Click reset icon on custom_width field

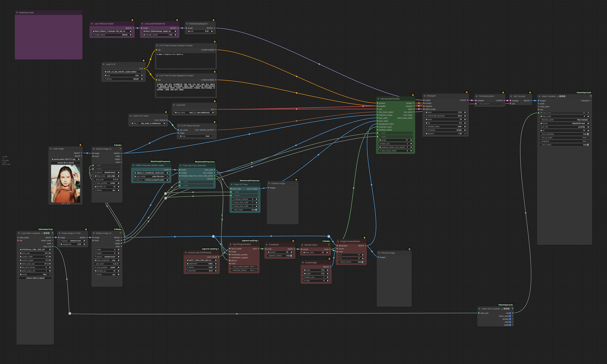(x=48, y=257)
